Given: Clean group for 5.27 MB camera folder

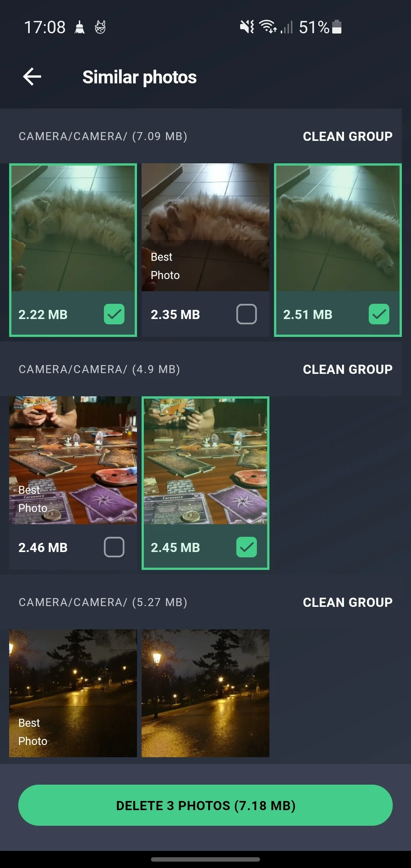Looking at the screenshot, I should click(347, 602).
